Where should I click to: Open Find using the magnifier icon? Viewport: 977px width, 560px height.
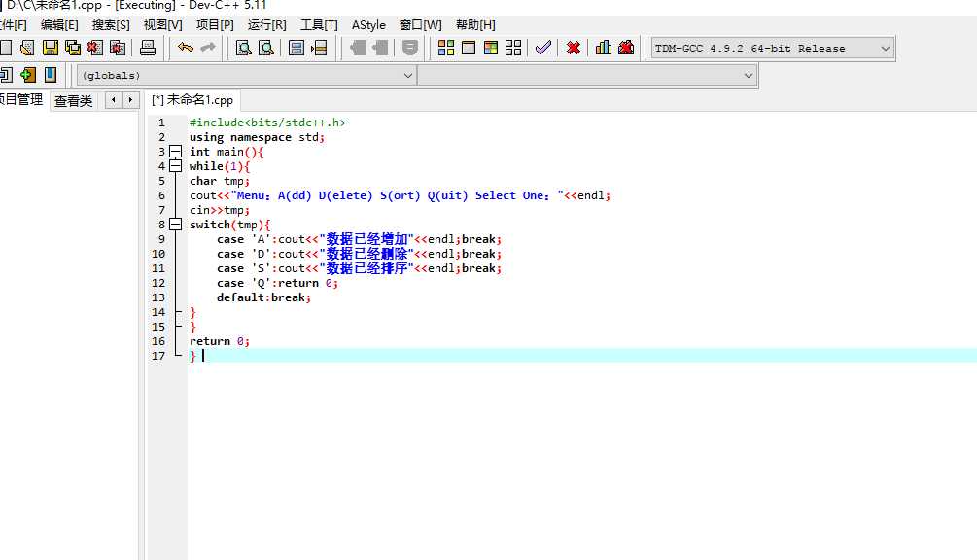tap(244, 48)
